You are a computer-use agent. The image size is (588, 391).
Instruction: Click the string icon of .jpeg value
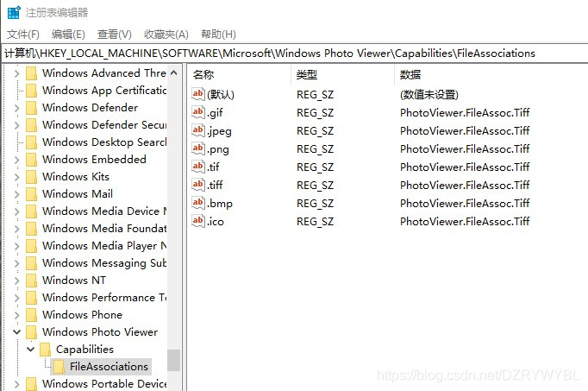(198, 130)
